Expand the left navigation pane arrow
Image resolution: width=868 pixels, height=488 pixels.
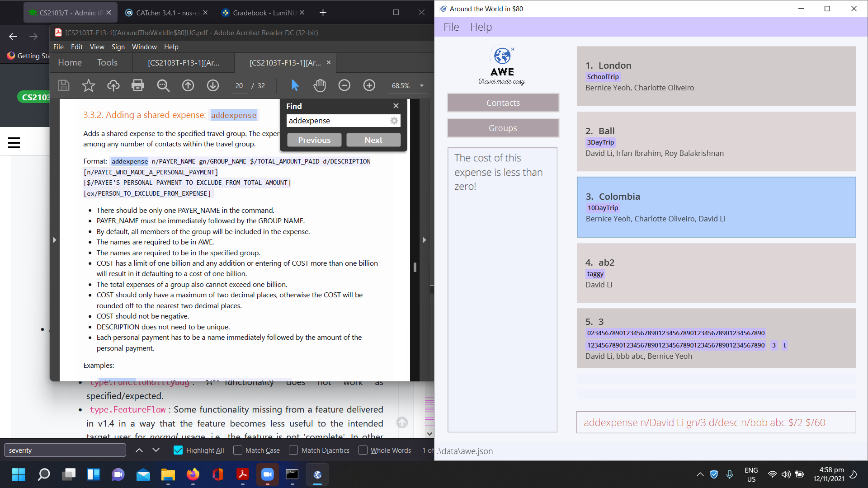coord(54,240)
